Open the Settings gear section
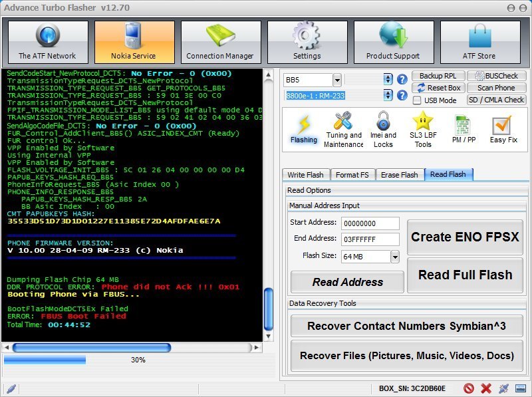Screen dimensions: 532x397 307,42
